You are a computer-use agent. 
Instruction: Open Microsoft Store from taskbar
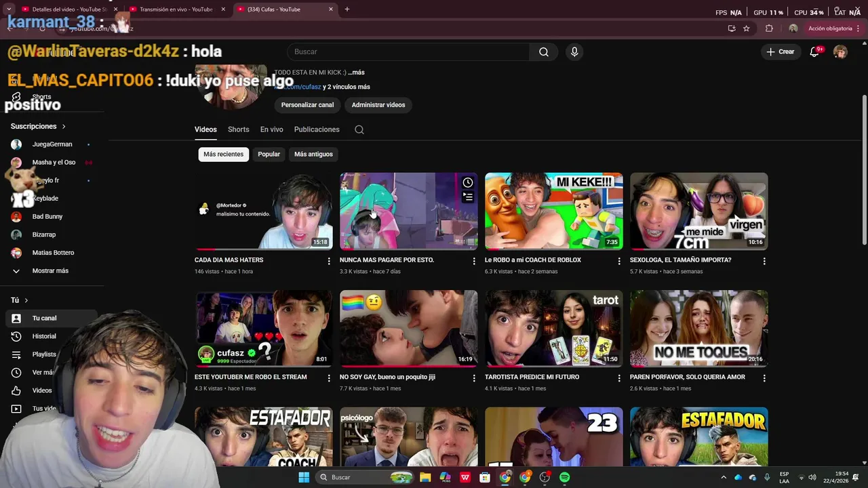485,478
